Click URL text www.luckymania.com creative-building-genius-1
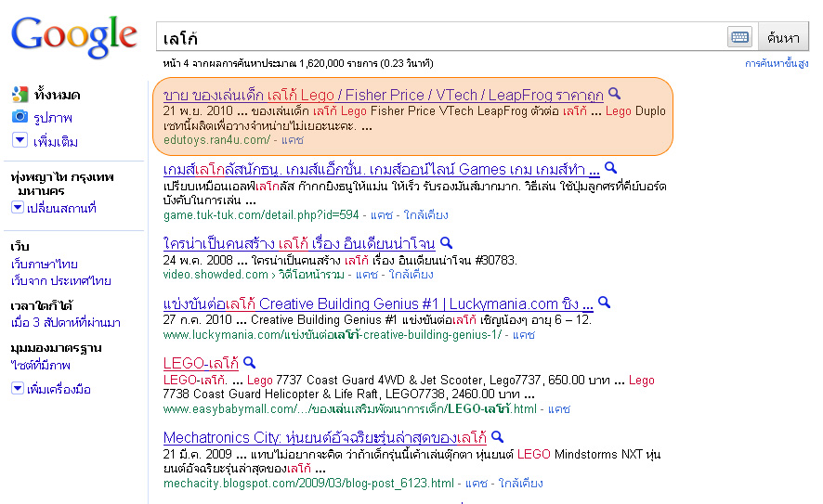 coord(333,334)
